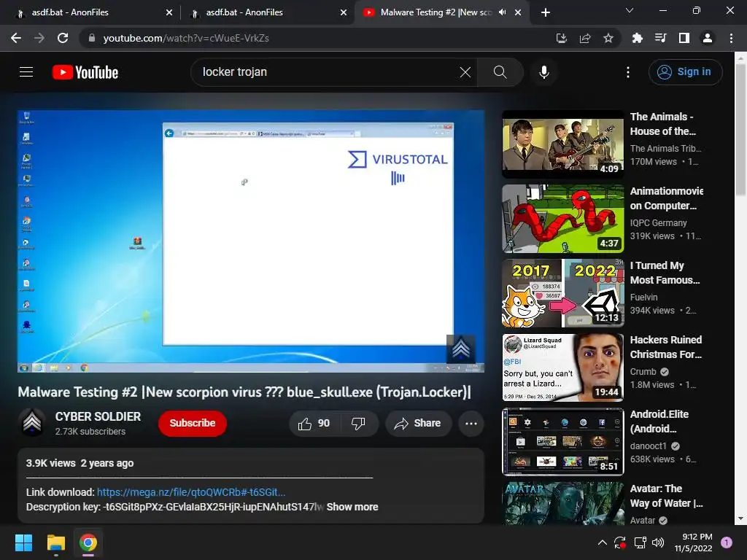Click the install app icon in address bar
747x560 pixels.
tap(562, 38)
